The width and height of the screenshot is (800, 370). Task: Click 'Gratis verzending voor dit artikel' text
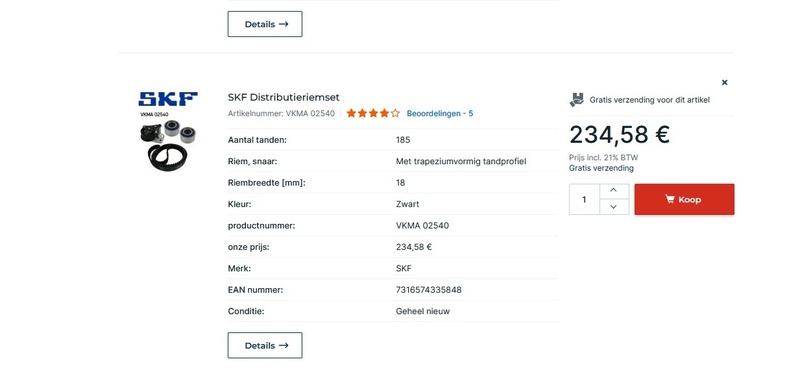(x=649, y=100)
